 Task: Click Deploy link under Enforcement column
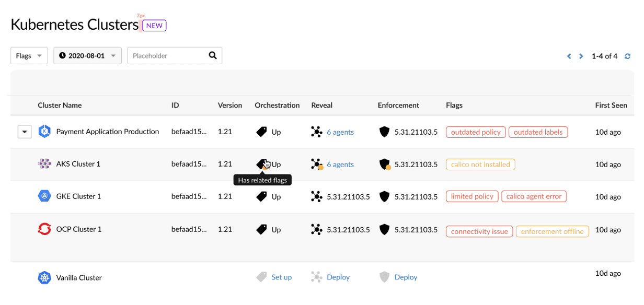click(x=406, y=277)
